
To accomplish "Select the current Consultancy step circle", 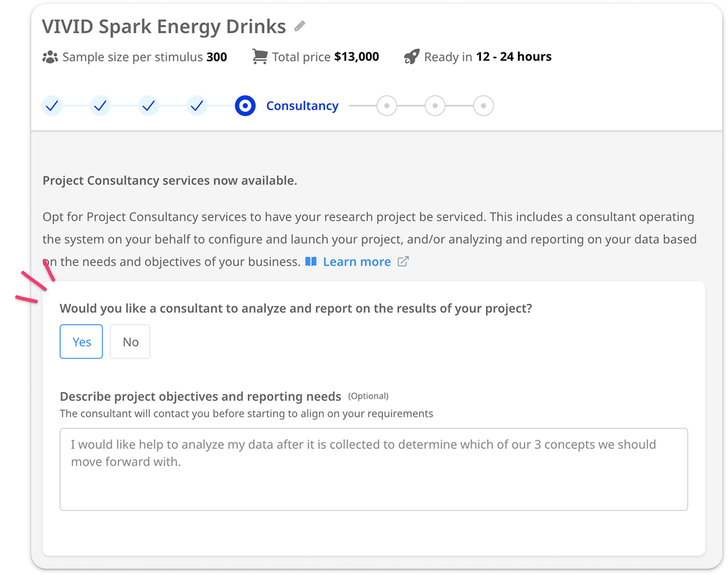I will point(245,106).
